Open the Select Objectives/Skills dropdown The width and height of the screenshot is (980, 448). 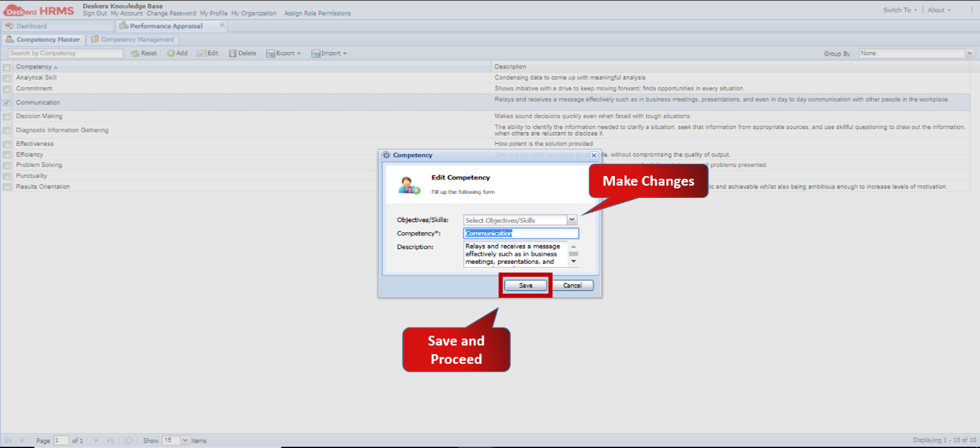[571, 219]
